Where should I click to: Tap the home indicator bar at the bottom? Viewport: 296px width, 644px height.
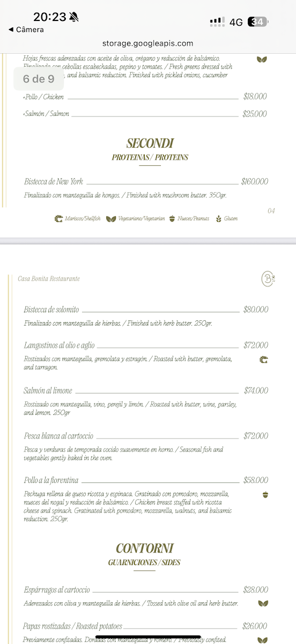tap(148, 637)
